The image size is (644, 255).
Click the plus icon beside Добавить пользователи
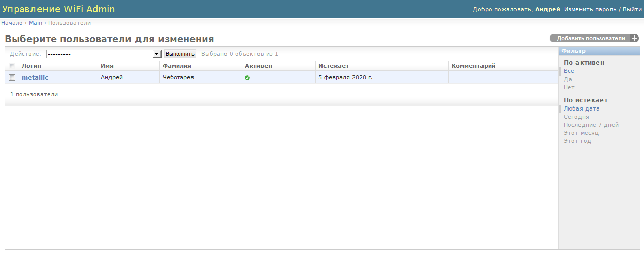[634, 38]
